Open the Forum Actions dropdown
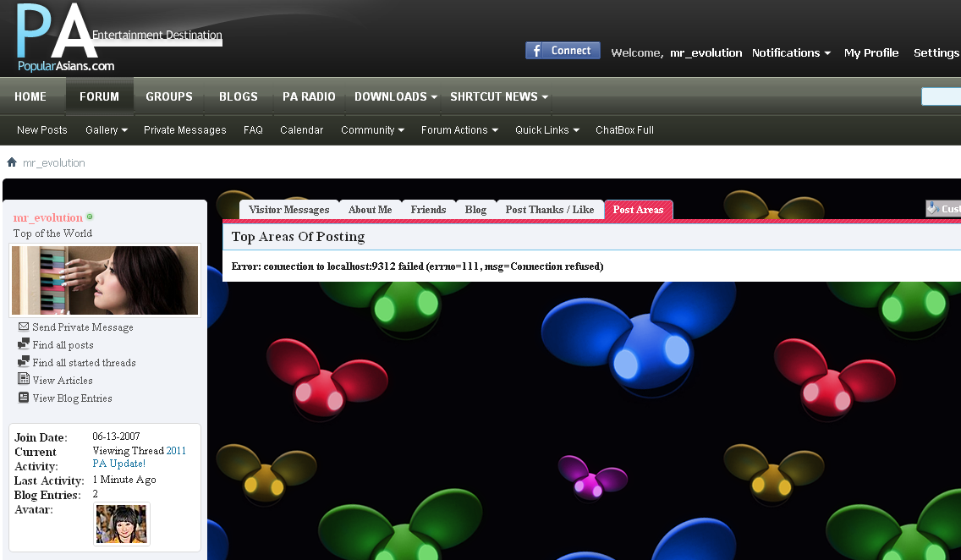The height and width of the screenshot is (560, 961). point(459,130)
